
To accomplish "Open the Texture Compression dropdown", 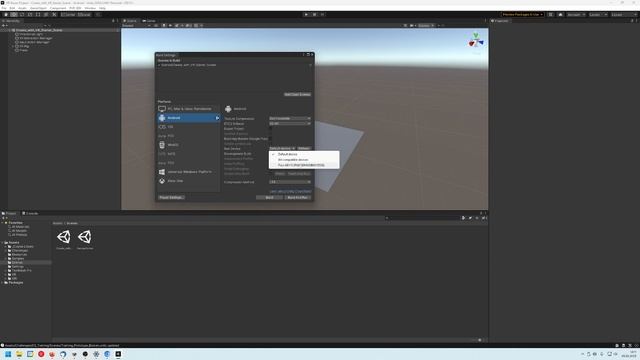I will point(290,118).
